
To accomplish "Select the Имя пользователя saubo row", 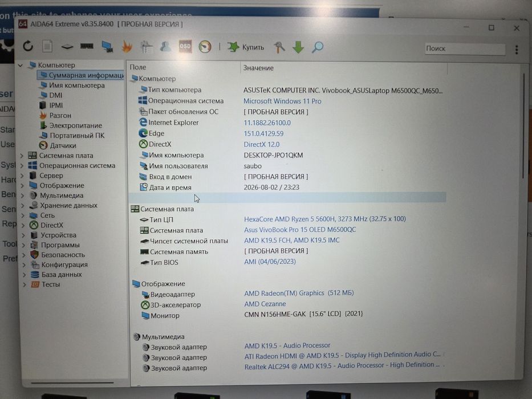I will [x=287, y=166].
